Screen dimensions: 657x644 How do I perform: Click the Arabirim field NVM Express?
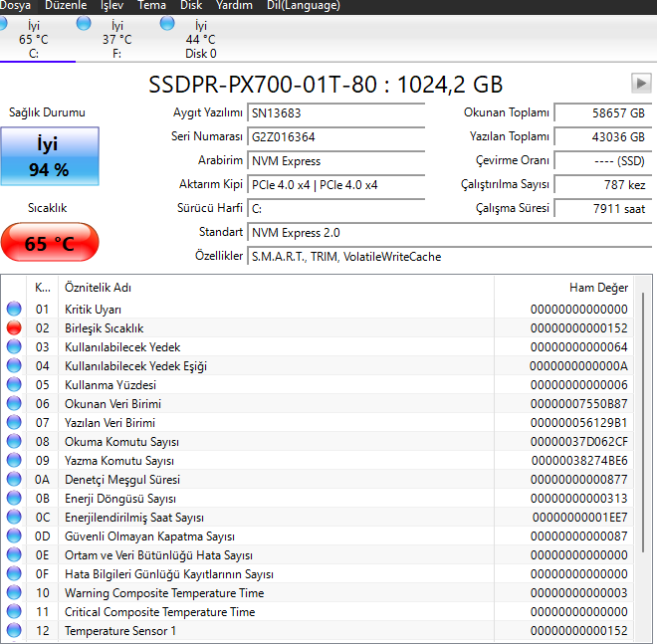336,161
